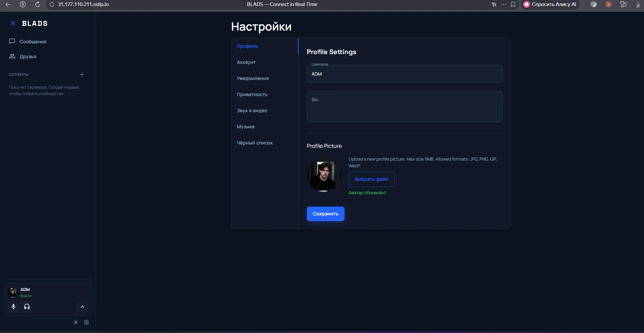Click the Сообщения label in sidebar

33,42
